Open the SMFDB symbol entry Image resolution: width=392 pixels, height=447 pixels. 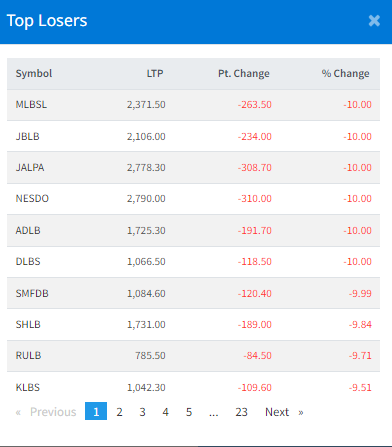pyautogui.click(x=32, y=293)
